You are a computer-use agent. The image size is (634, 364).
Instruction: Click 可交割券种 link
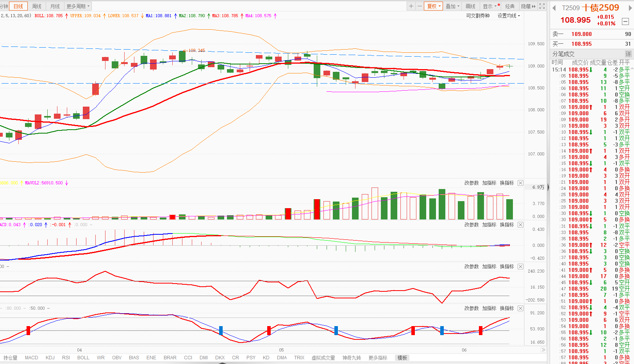[x=478, y=16]
